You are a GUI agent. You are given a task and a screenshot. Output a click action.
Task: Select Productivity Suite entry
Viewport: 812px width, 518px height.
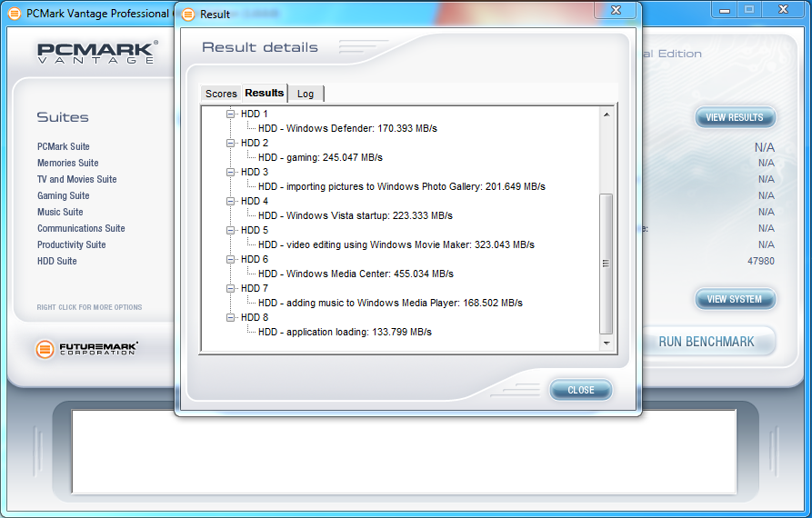(72, 244)
